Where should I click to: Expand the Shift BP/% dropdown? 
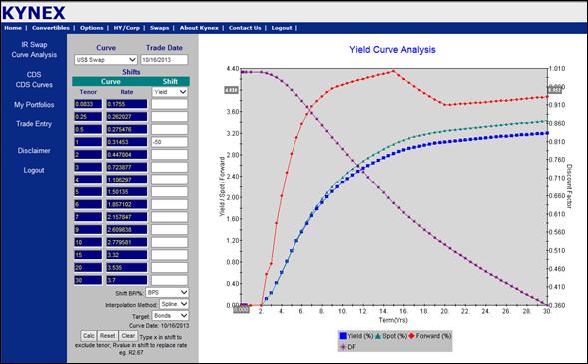tap(167, 292)
